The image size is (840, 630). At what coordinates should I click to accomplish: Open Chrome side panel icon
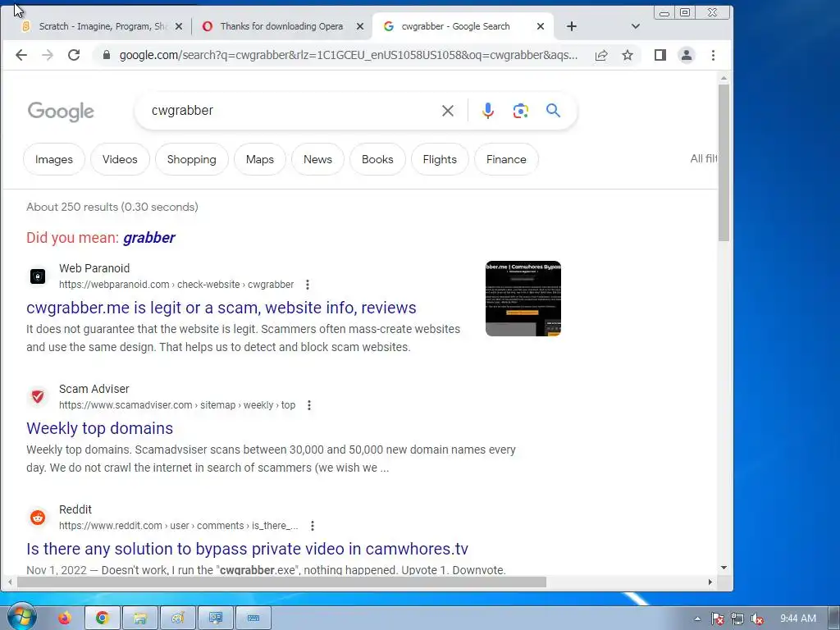click(x=660, y=55)
